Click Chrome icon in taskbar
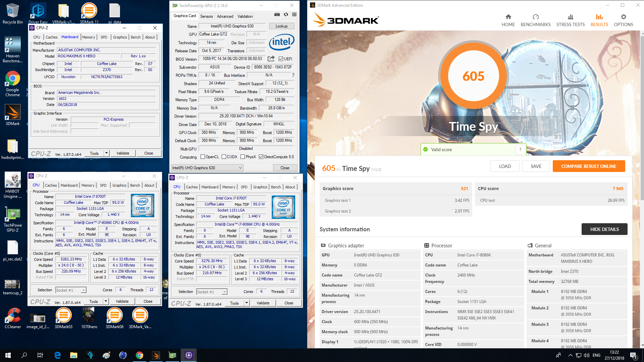Viewport: 644px width, 362px height. pyautogui.click(x=140, y=355)
